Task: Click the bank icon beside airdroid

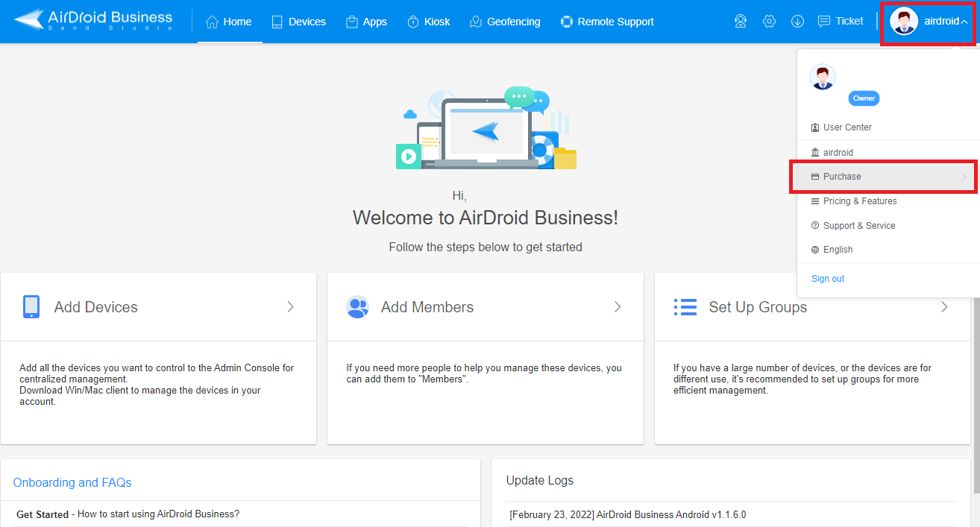Action: 815,152
